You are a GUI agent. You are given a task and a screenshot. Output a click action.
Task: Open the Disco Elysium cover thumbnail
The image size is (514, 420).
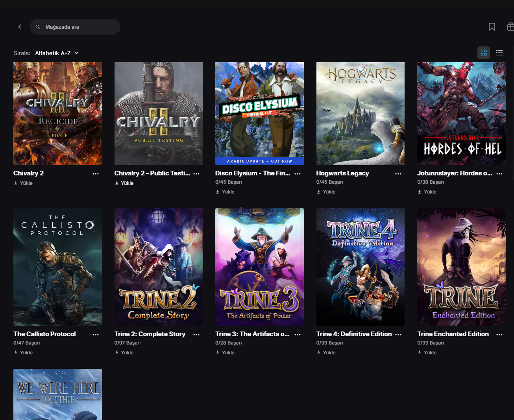259,113
